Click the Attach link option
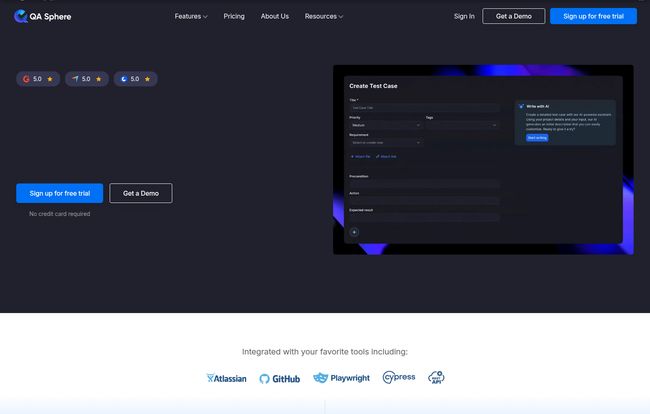This screenshot has height=414, width=650. (386, 157)
